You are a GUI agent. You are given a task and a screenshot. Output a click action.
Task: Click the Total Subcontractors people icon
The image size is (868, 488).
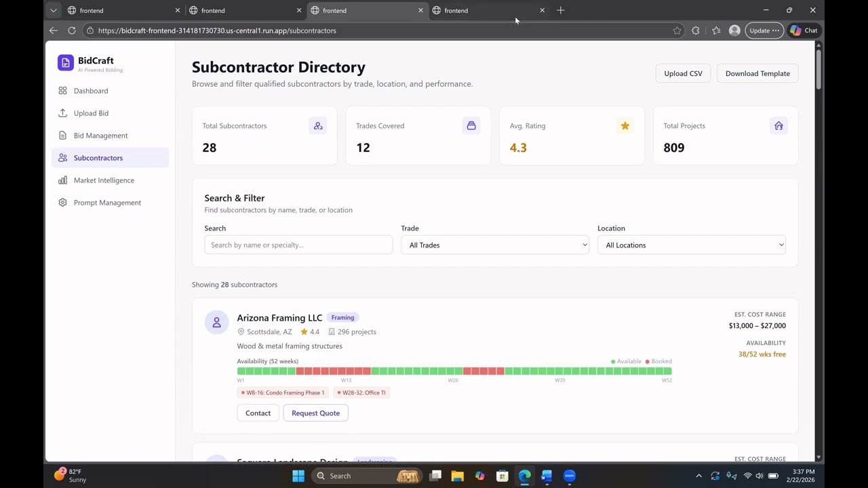318,125
